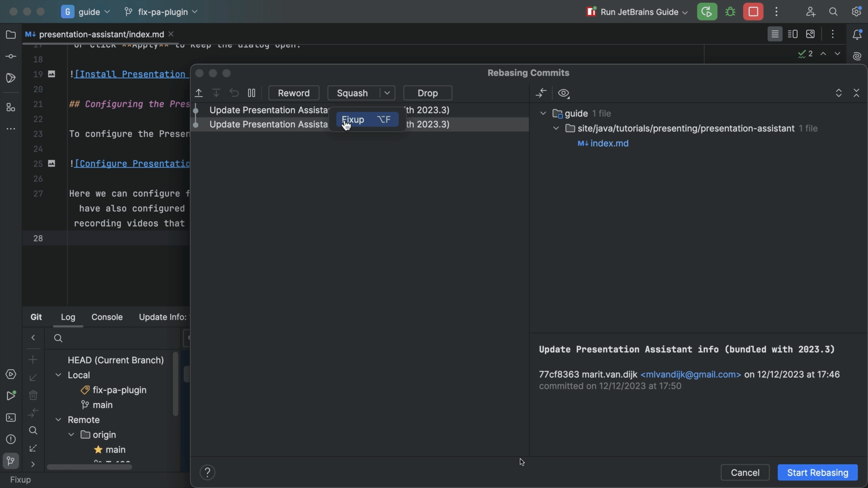The width and height of the screenshot is (868, 488).
Task: Open the Terminal tool window icon
Action: click(x=11, y=418)
